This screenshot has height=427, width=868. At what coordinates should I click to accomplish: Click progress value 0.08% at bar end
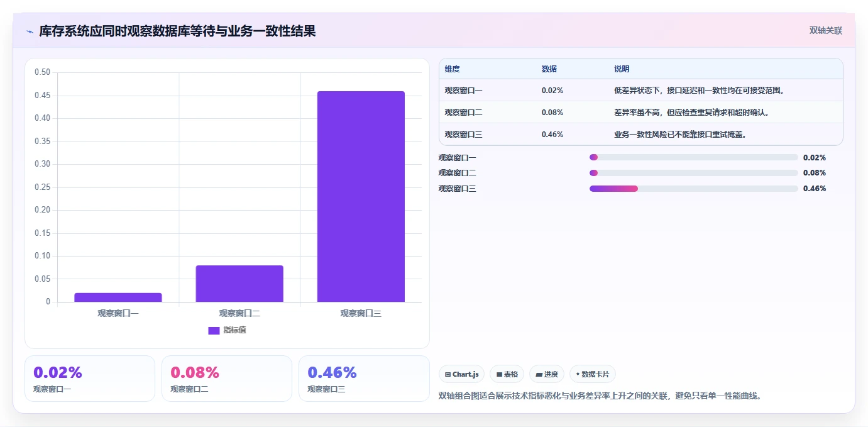(815, 172)
